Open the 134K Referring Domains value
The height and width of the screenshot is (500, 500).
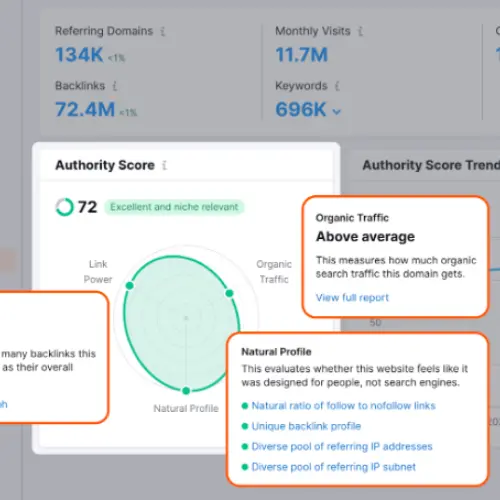pyautogui.click(x=79, y=55)
